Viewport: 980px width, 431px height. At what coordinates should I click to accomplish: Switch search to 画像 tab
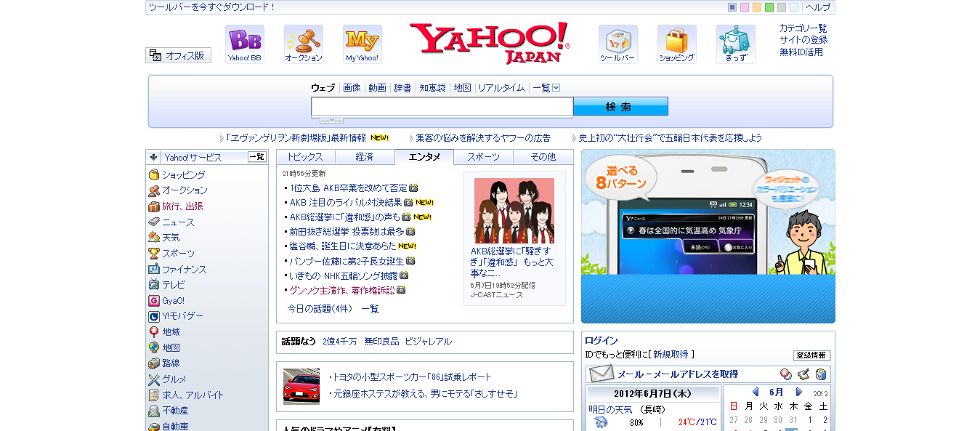(352, 88)
